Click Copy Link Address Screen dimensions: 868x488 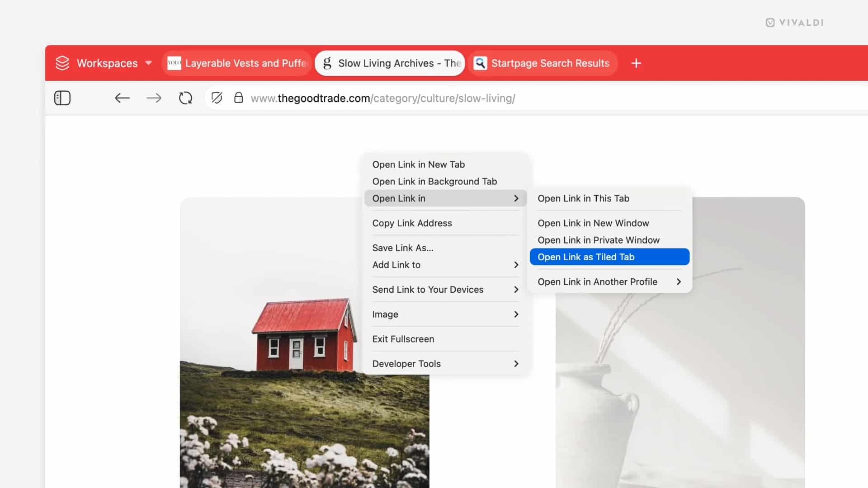412,223
